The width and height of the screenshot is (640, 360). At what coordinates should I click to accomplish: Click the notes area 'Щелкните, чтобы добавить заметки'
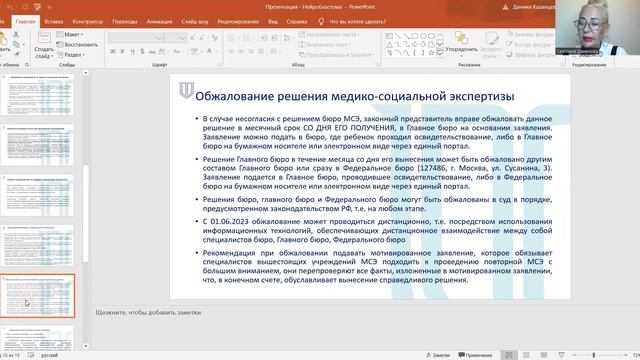[148, 312]
